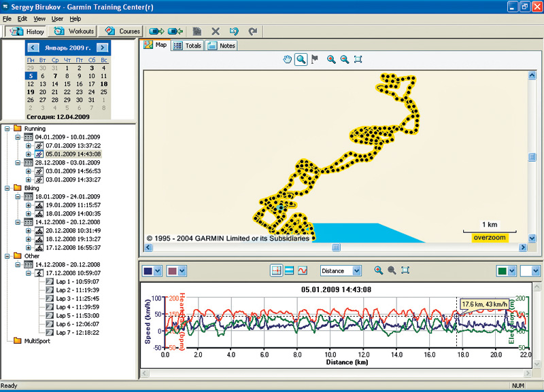The image size is (544, 392).
Task: Toggle graph smoothing curve button
Action: click(x=303, y=270)
